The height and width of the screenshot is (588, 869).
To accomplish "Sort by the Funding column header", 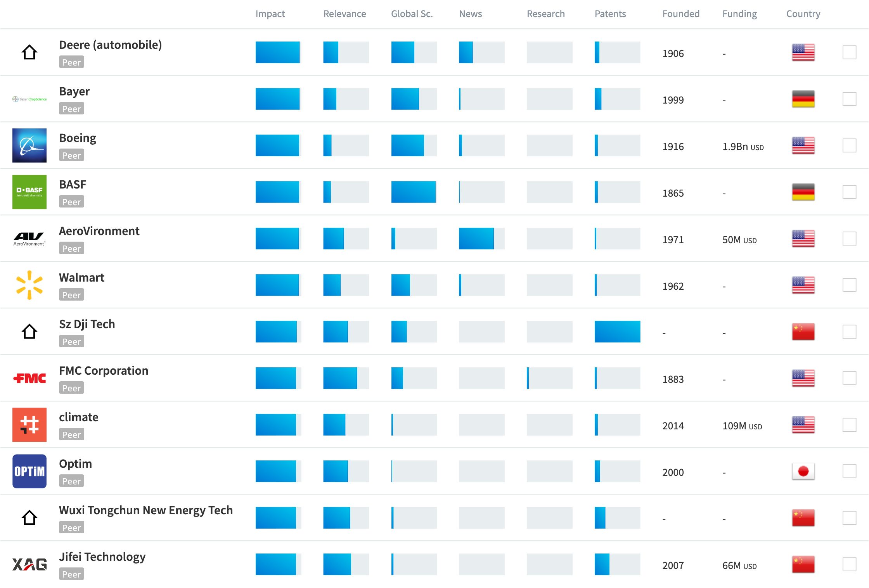I will pos(739,14).
